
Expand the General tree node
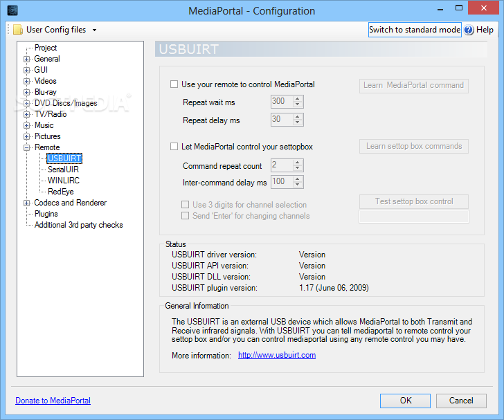pos(27,59)
